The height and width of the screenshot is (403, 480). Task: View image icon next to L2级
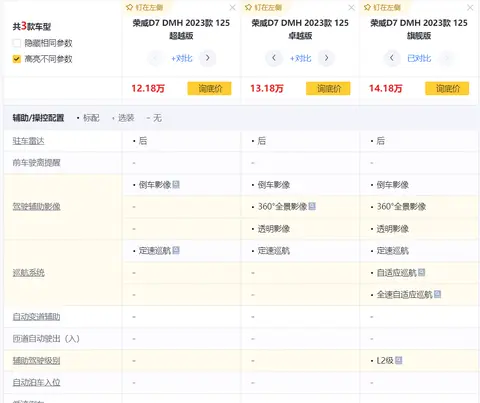coord(399,360)
